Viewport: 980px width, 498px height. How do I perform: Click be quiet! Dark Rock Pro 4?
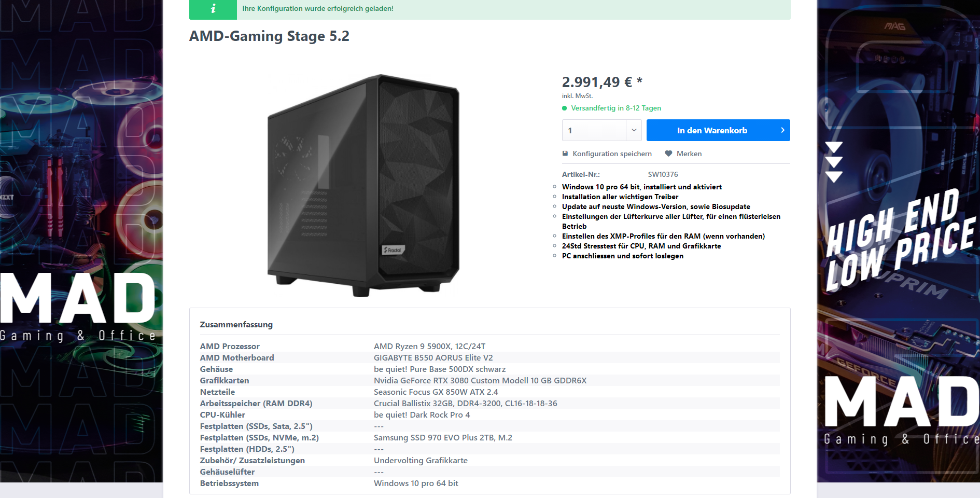[x=422, y=414]
